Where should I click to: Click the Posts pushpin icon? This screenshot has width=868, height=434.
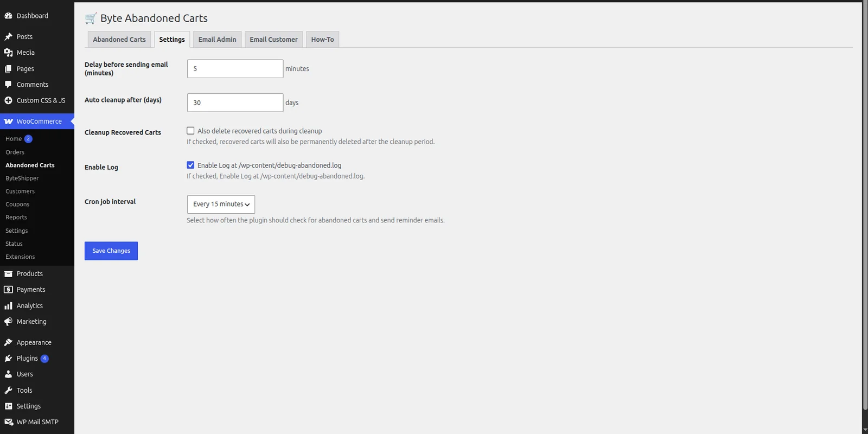8,37
